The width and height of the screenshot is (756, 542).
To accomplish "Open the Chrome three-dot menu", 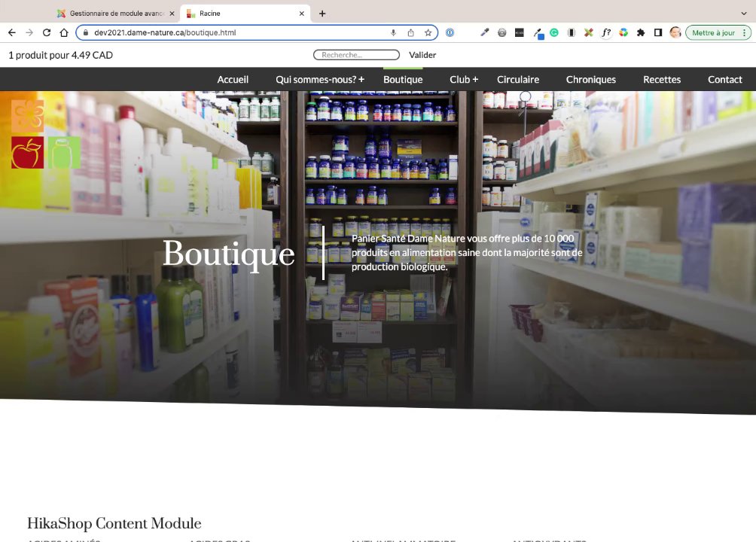I will [x=745, y=33].
